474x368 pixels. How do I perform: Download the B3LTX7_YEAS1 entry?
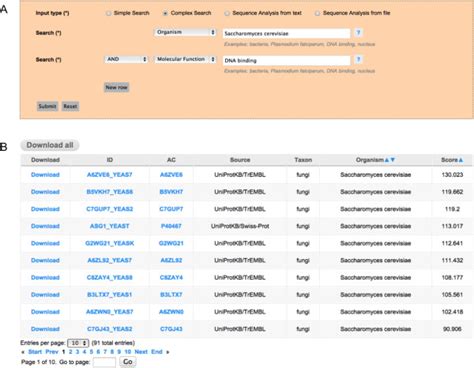pos(45,295)
